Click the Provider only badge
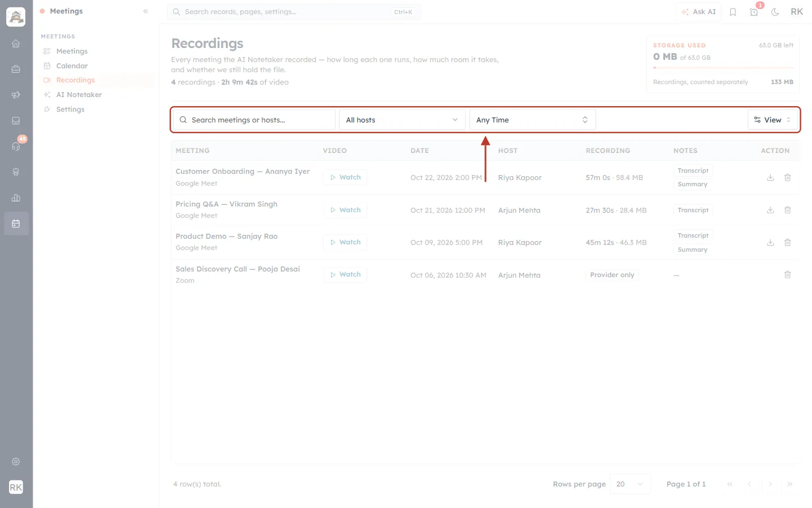Screen dimensions: 812x508 (x=612, y=275)
